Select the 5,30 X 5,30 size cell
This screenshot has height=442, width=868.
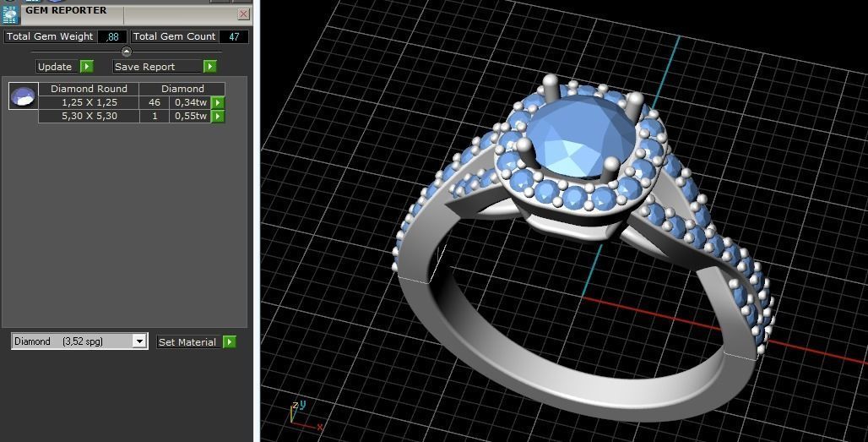(90, 117)
